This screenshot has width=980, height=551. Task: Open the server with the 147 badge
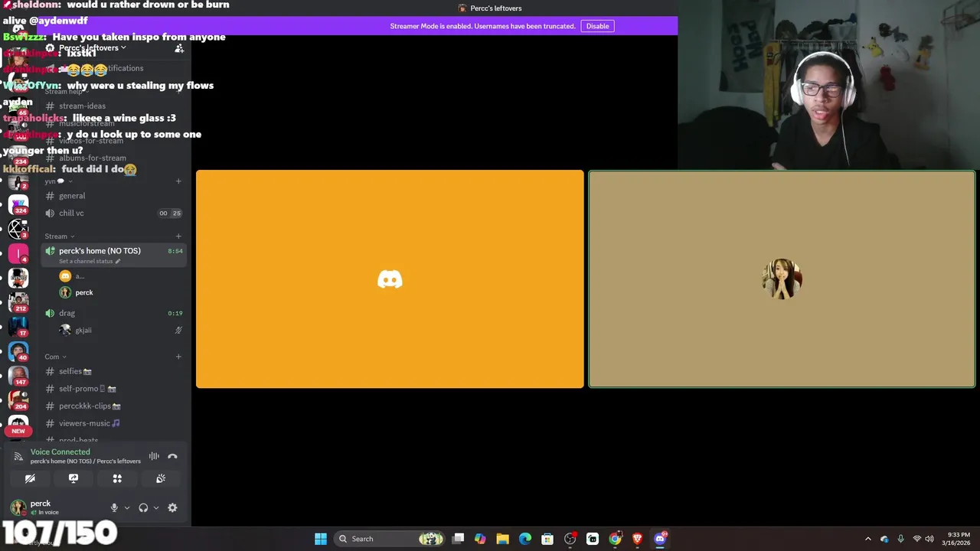18,376
